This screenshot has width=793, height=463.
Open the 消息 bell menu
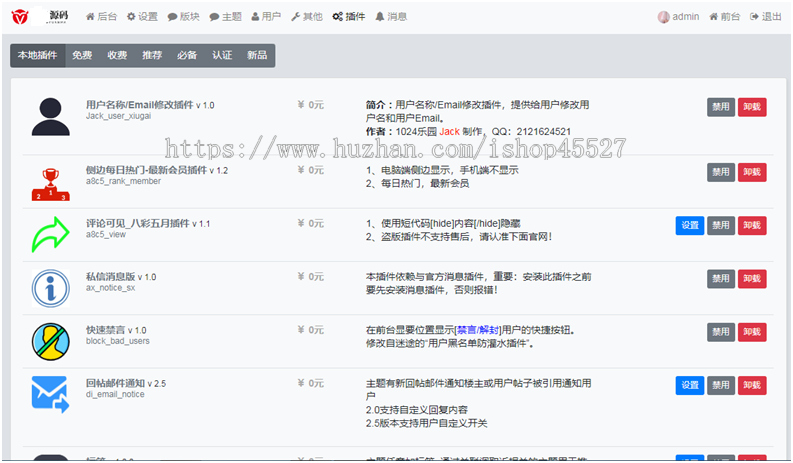[391, 17]
